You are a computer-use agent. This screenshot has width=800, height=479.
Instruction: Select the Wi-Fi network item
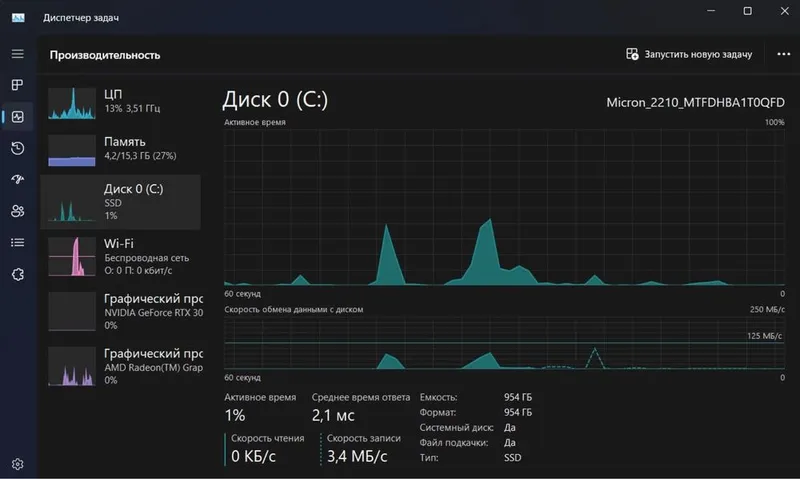(120, 257)
